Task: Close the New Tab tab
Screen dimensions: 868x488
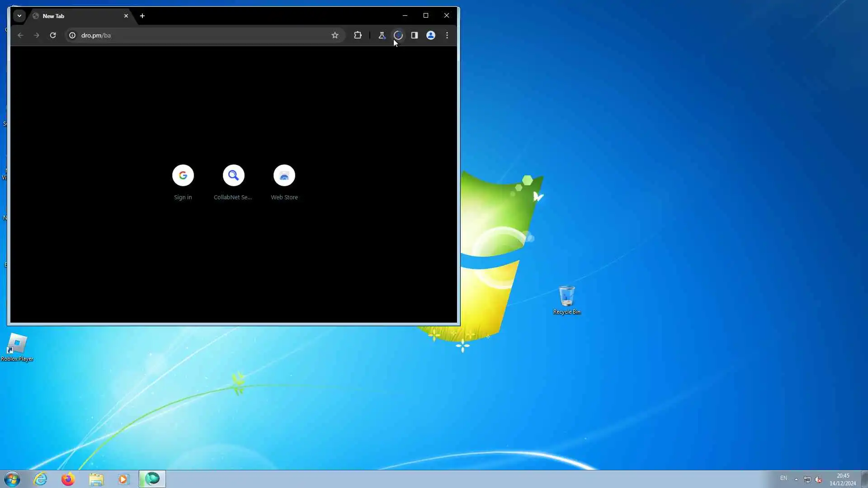Action: [126, 16]
